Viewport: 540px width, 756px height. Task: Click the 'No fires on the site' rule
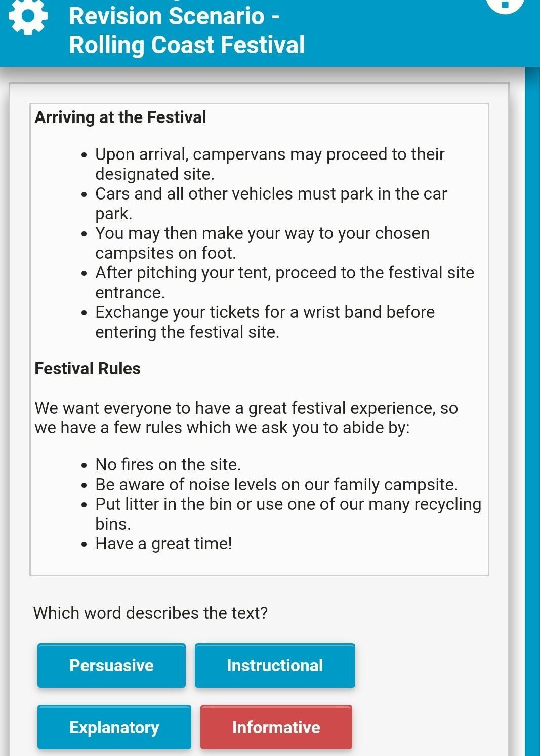(x=168, y=465)
